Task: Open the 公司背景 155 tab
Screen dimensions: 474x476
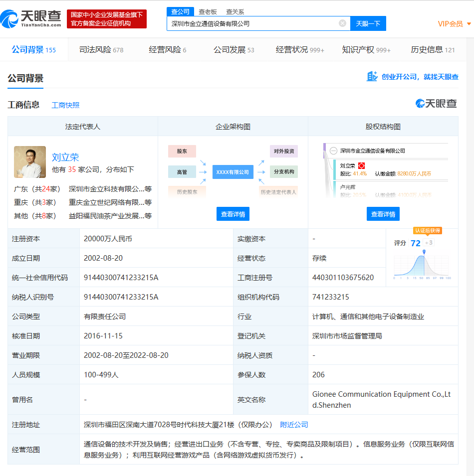Action: [x=34, y=50]
